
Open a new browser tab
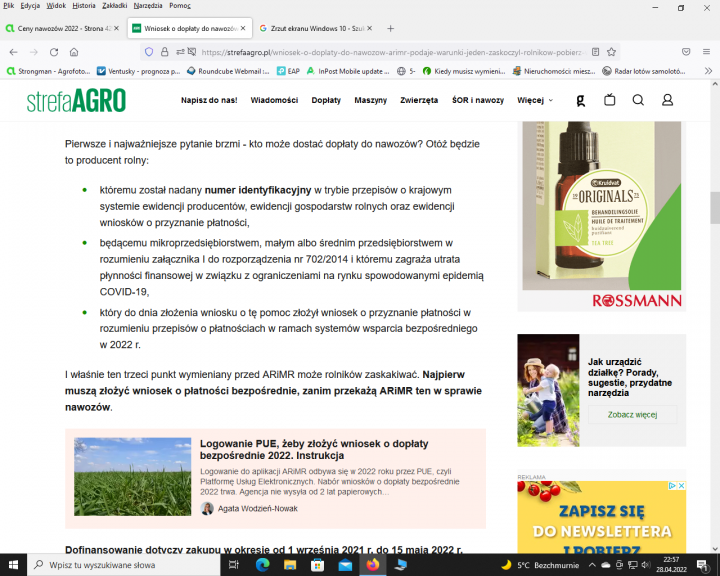[390, 28]
